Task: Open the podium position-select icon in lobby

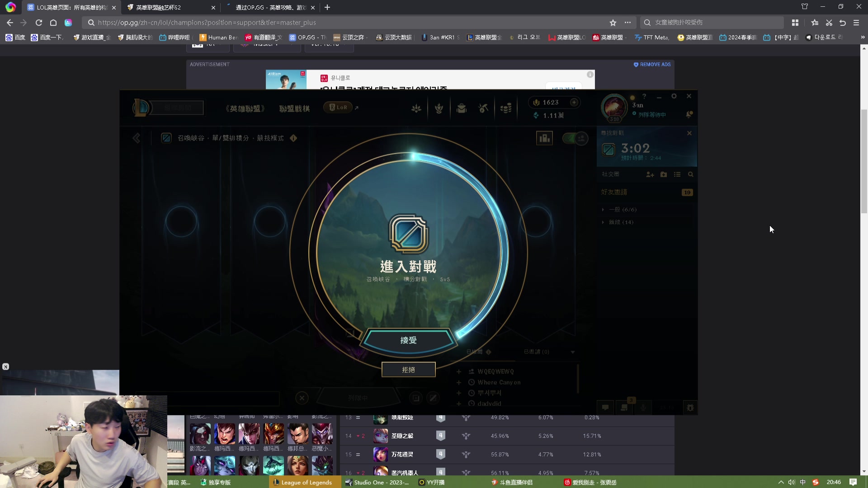Action: coord(544,138)
